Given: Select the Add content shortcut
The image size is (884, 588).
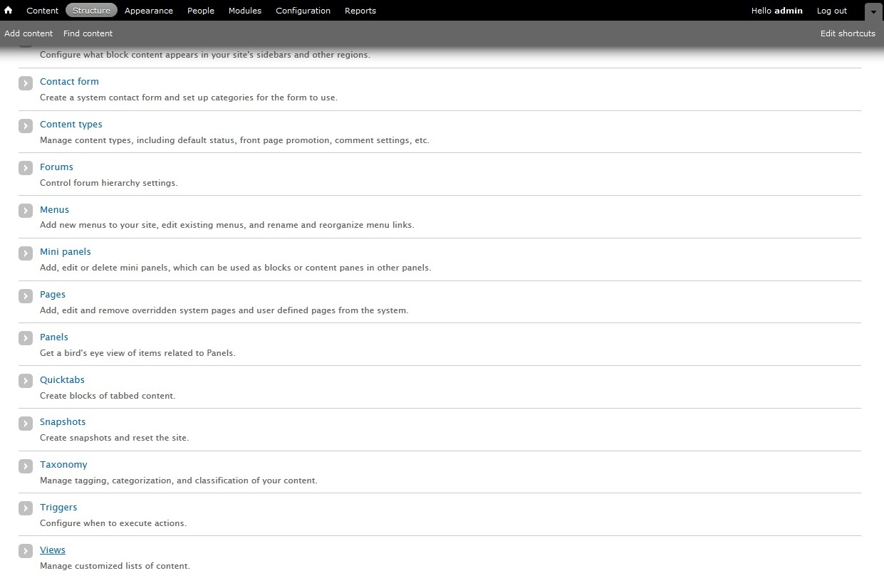Looking at the screenshot, I should click(x=28, y=33).
